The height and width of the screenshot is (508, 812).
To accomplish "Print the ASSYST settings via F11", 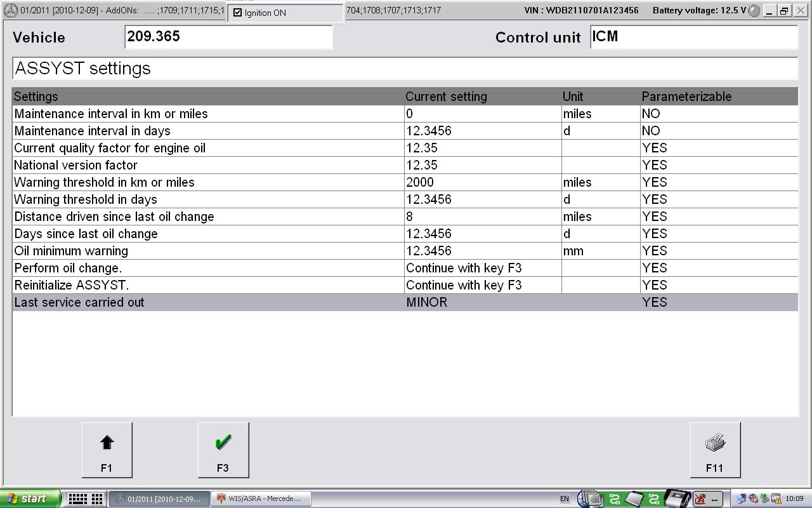I will [715, 450].
